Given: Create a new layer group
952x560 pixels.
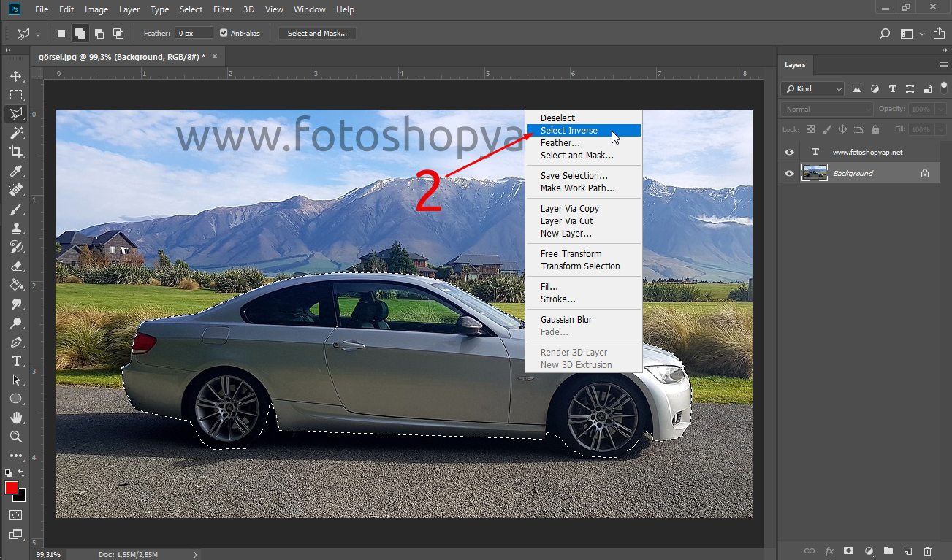Looking at the screenshot, I should [x=888, y=551].
